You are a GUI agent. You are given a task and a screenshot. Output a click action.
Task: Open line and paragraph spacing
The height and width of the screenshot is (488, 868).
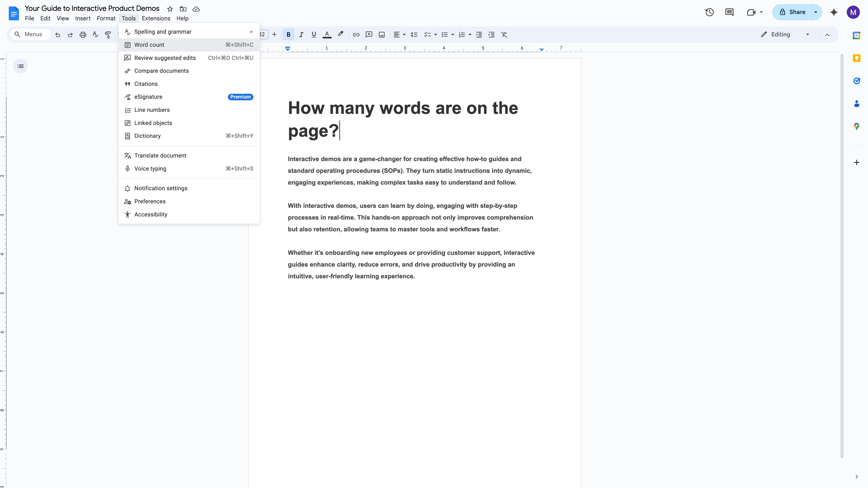[x=414, y=35]
